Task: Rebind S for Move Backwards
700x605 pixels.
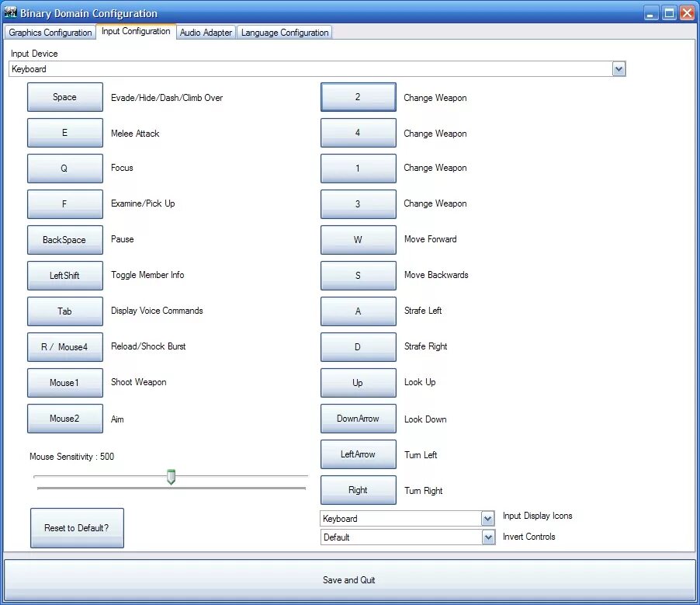Action: coord(358,276)
